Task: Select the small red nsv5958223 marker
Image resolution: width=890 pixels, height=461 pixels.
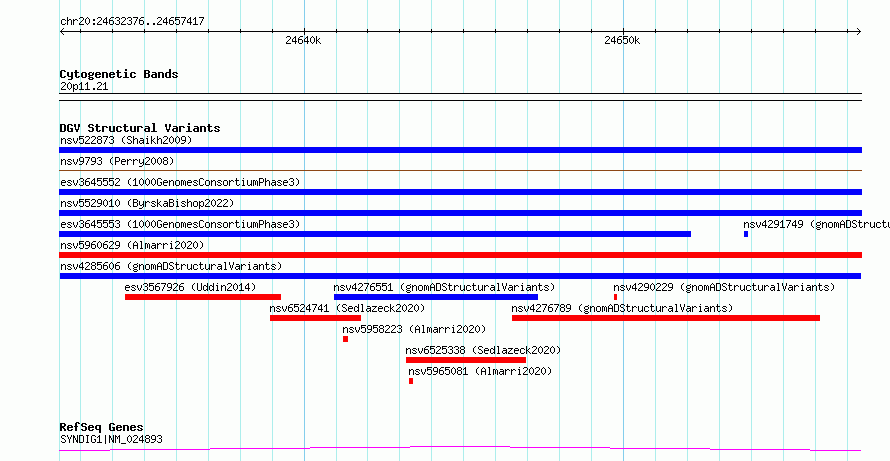Action: click(x=345, y=339)
